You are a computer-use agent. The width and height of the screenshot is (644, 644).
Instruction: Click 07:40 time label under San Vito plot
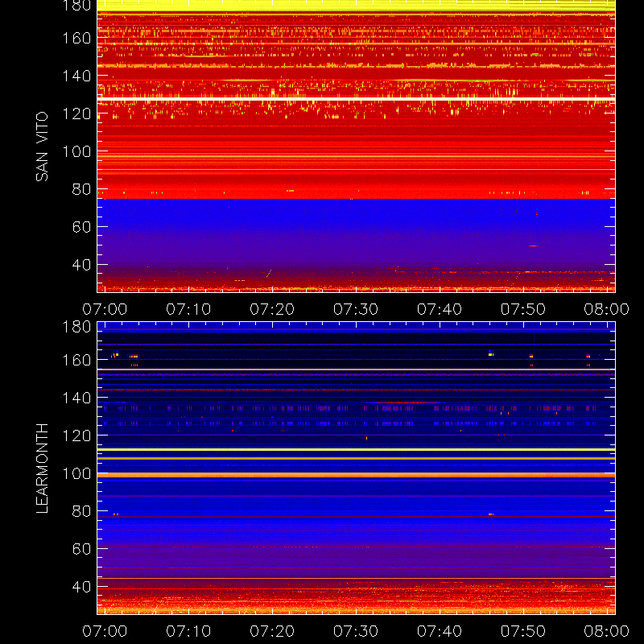[x=440, y=309]
